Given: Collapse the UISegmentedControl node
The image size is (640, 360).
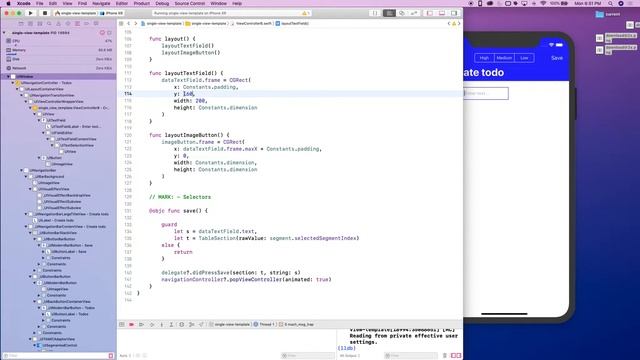Looking at the screenshot, I should (x=35, y=345).
